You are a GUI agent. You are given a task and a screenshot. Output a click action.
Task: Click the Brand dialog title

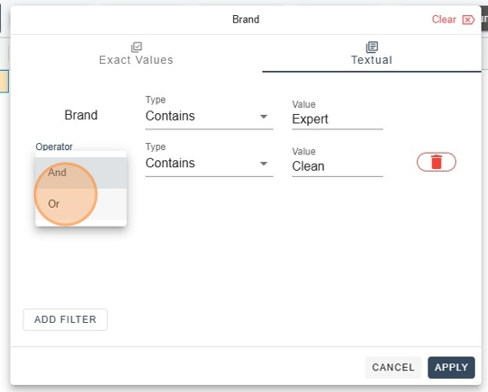[x=246, y=20]
